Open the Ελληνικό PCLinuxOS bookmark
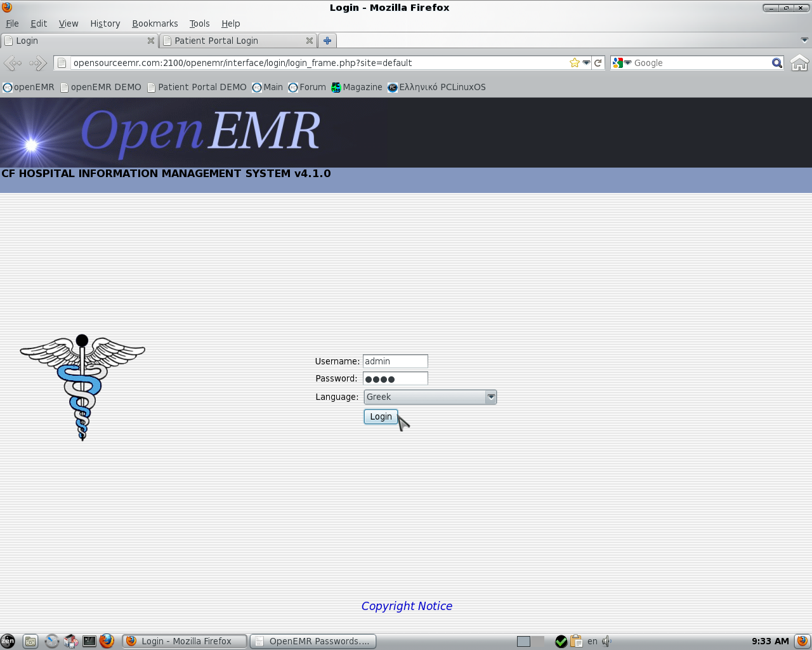The height and width of the screenshot is (650, 812). 436,87
